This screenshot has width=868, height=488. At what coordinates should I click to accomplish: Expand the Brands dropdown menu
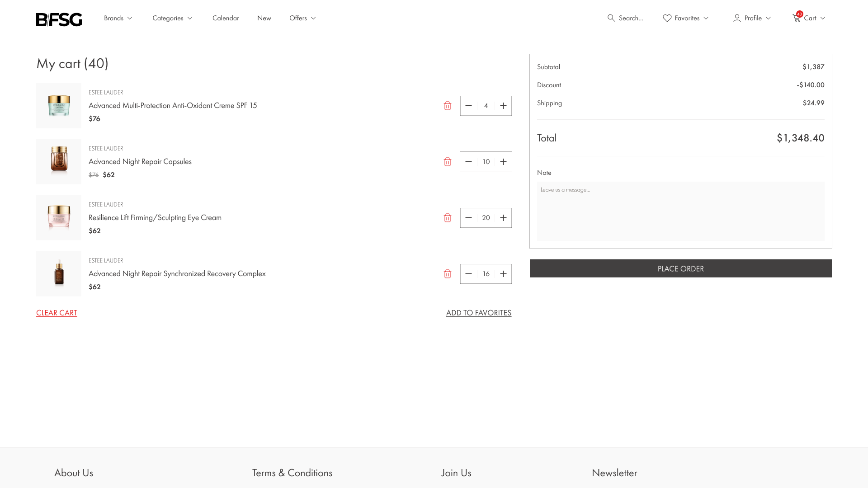point(118,18)
